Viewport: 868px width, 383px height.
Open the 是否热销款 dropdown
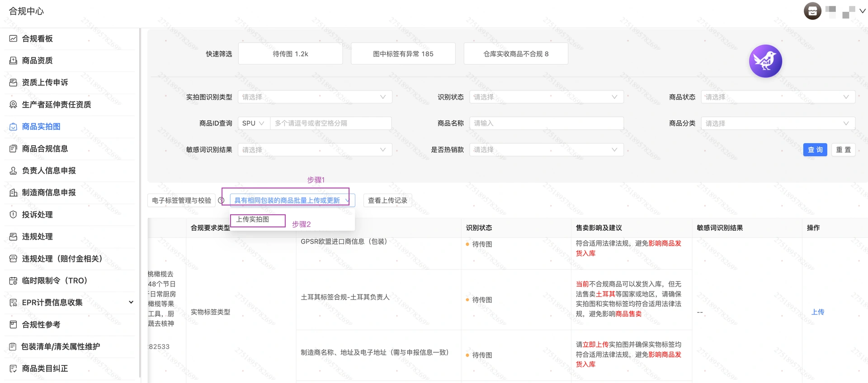[x=546, y=150]
